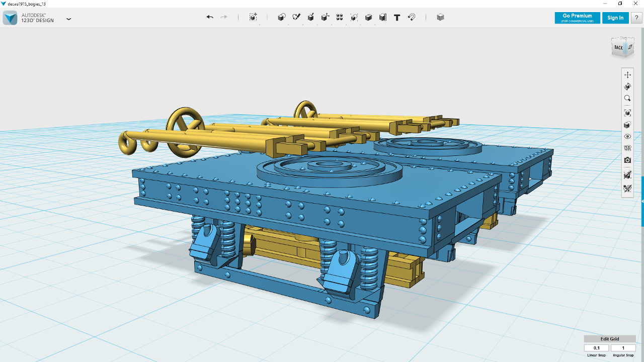
Task: Open the Modify tools menu
Action: 325,17
